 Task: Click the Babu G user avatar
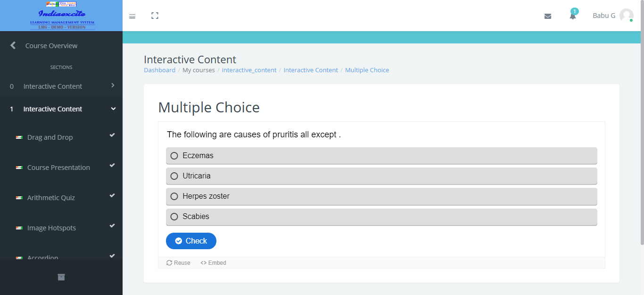(626, 16)
